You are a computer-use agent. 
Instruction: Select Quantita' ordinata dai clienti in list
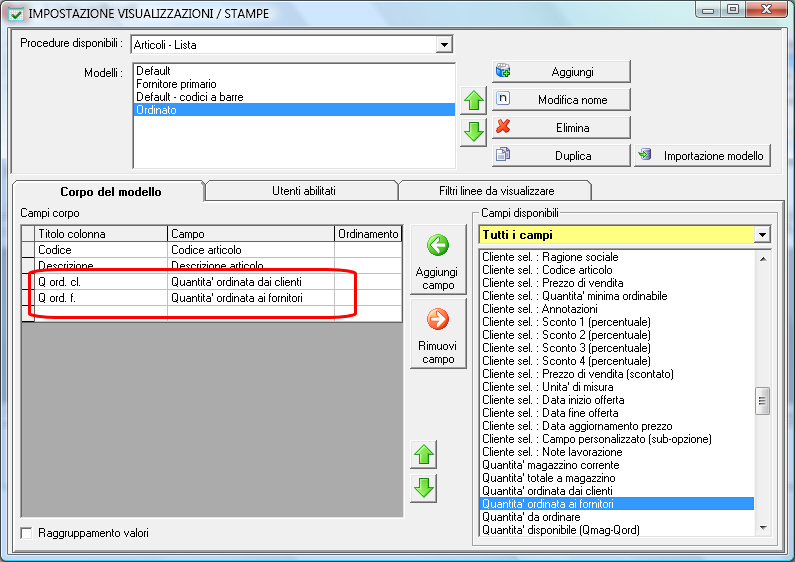617,491
